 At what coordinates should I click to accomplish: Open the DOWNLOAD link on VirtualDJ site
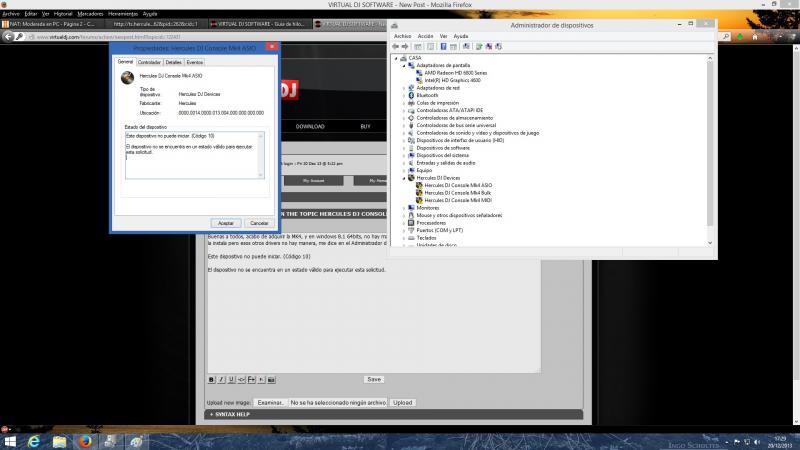click(x=310, y=127)
